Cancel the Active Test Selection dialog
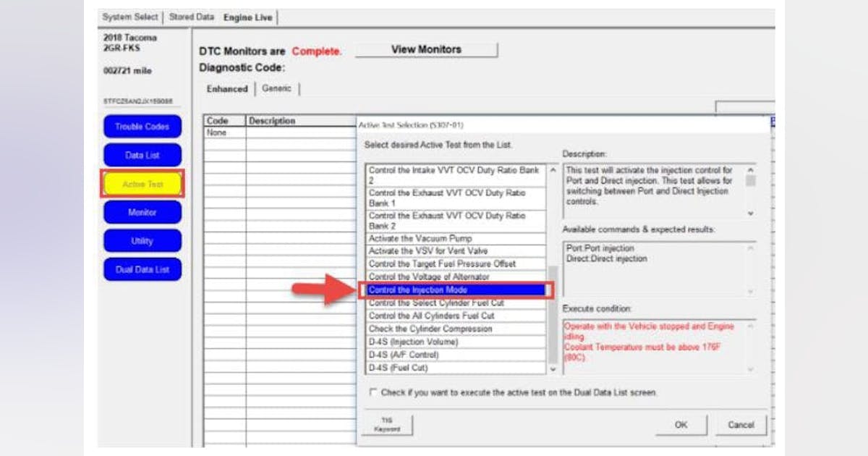The image size is (868, 456). pyautogui.click(x=740, y=425)
